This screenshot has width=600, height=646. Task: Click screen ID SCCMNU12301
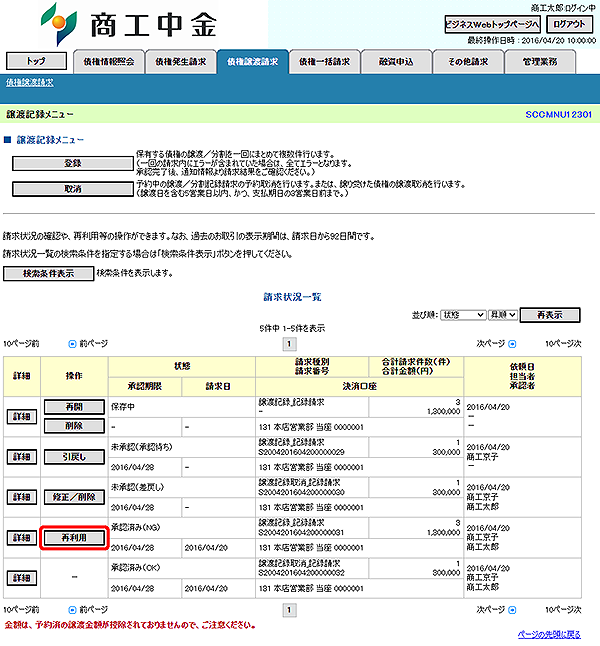pos(558,115)
